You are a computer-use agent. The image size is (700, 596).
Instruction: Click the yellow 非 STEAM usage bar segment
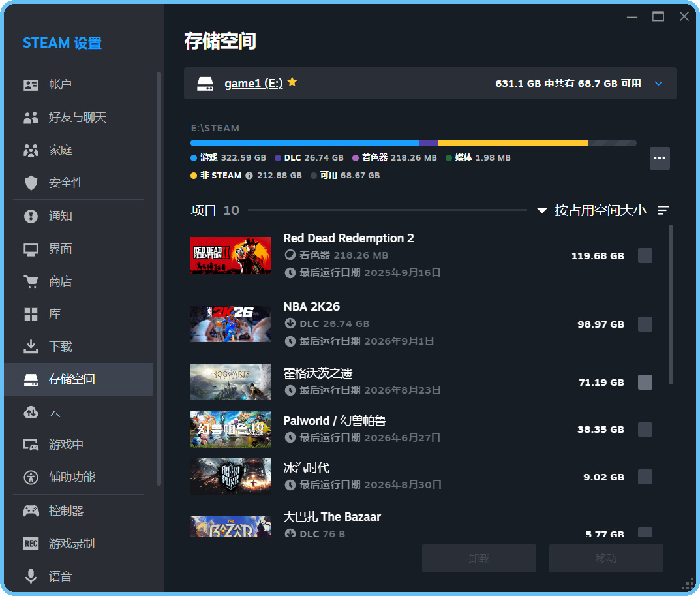(x=513, y=143)
